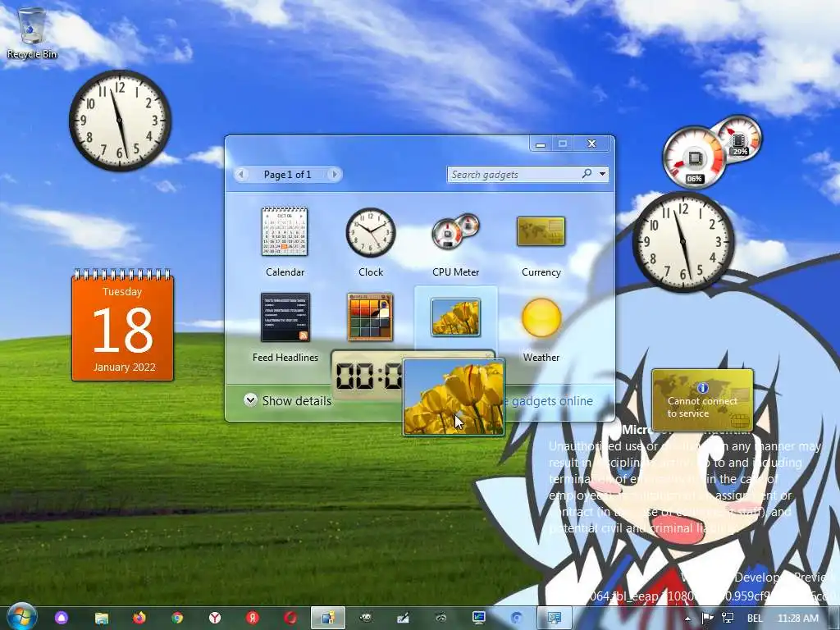Open the network tray icon
840x630 pixels.
pyautogui.click(x=727, y=618)
